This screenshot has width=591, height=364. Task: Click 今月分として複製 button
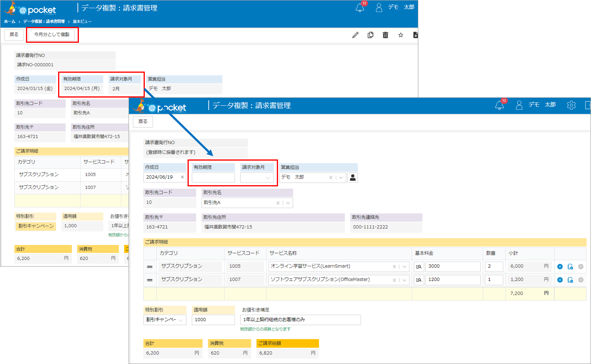pyautogui.click(x=52, y=35)
